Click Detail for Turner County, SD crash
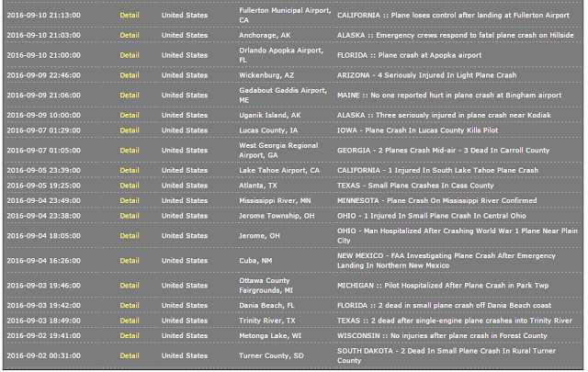Image resolution: width=588 pixels, height=372 pixels. click(130, 355)
